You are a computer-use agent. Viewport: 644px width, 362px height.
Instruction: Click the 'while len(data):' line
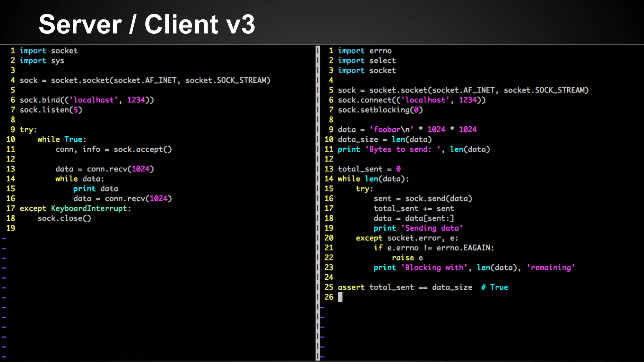tap(374, 179)
